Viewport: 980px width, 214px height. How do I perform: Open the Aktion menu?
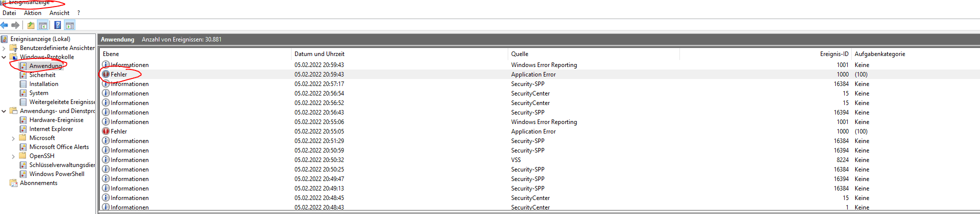[32, 13]
